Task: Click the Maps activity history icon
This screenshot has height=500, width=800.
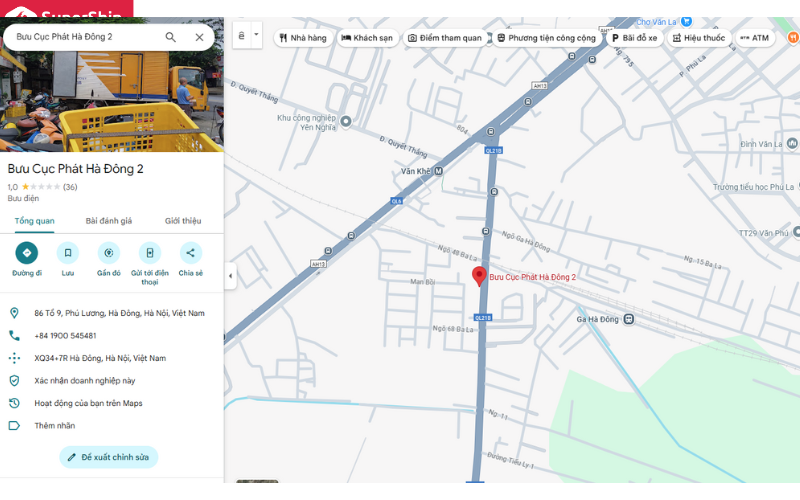Action: [x=14, y=403]
